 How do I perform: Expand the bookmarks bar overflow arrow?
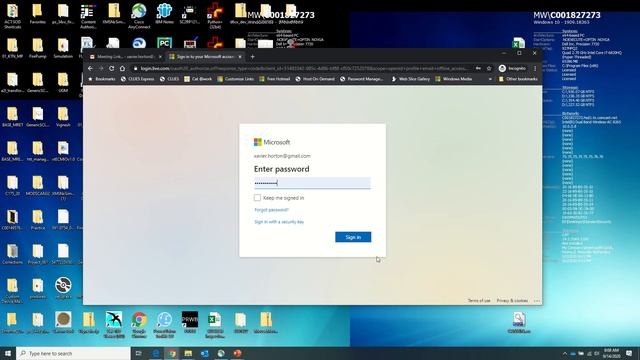point(490,79)
